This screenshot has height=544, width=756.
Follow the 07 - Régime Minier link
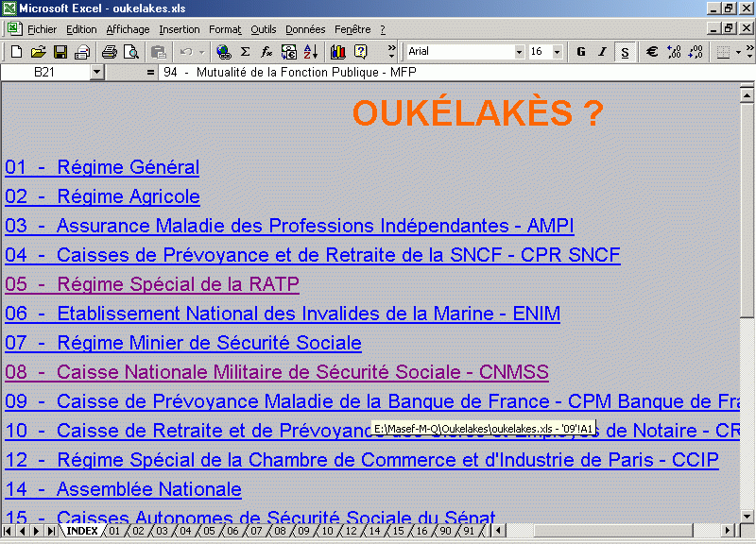183,343
